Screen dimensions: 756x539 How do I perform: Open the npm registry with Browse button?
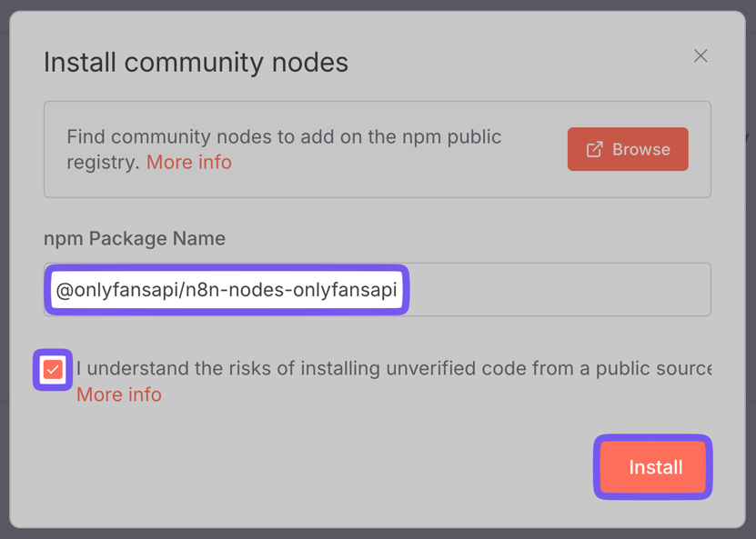628,150
